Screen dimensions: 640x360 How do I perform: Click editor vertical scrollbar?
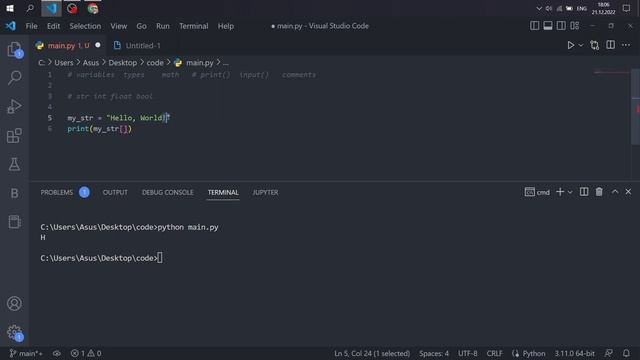point(636,107)
